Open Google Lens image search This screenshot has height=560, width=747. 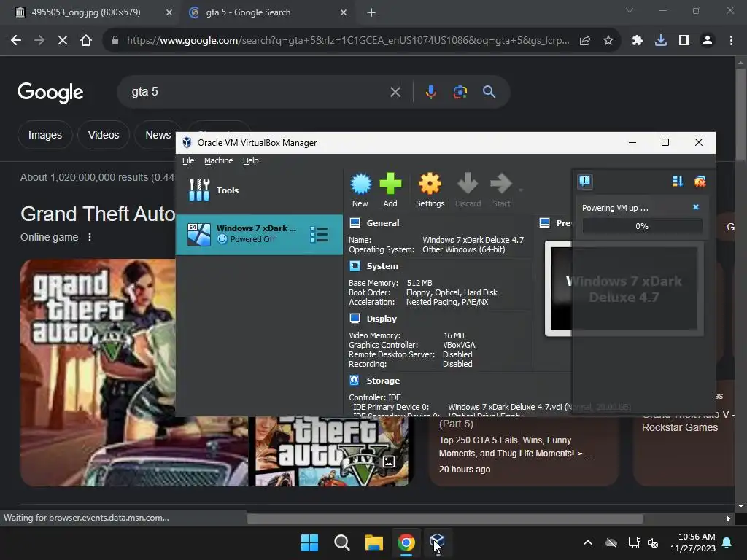point(460,91)
